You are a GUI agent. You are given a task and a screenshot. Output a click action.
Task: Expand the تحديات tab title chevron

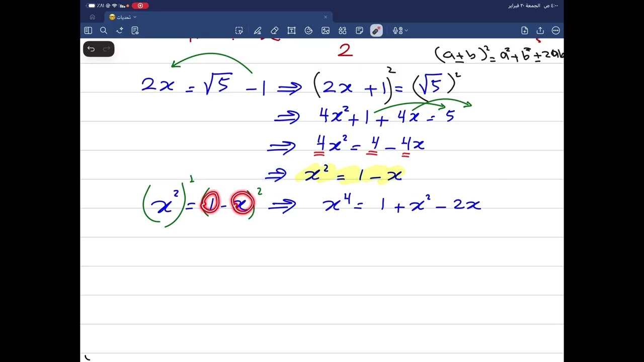135,17
